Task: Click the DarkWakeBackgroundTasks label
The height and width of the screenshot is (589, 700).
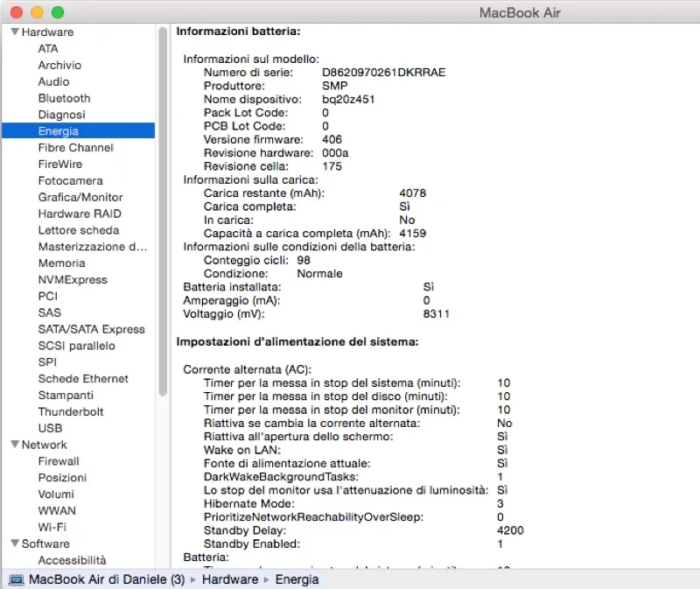Action: click(x=281, y=477)
